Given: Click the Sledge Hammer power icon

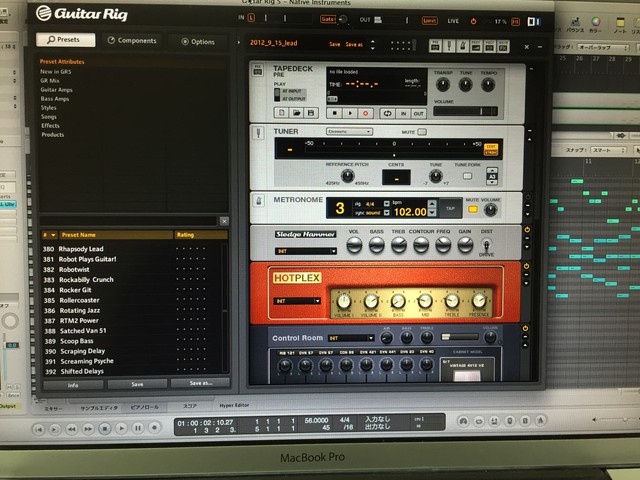Looking at the screenshot, I should pos(527,230).
